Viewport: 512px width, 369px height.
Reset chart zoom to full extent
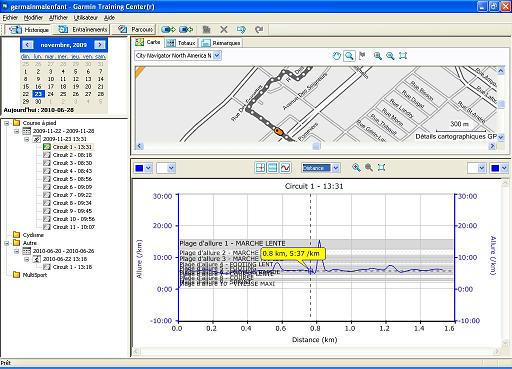382,168
